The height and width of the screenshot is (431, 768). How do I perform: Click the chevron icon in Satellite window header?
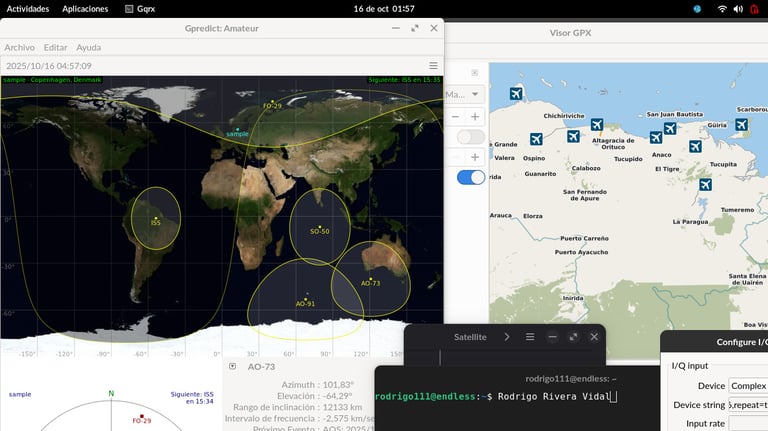tap(507, 337)
